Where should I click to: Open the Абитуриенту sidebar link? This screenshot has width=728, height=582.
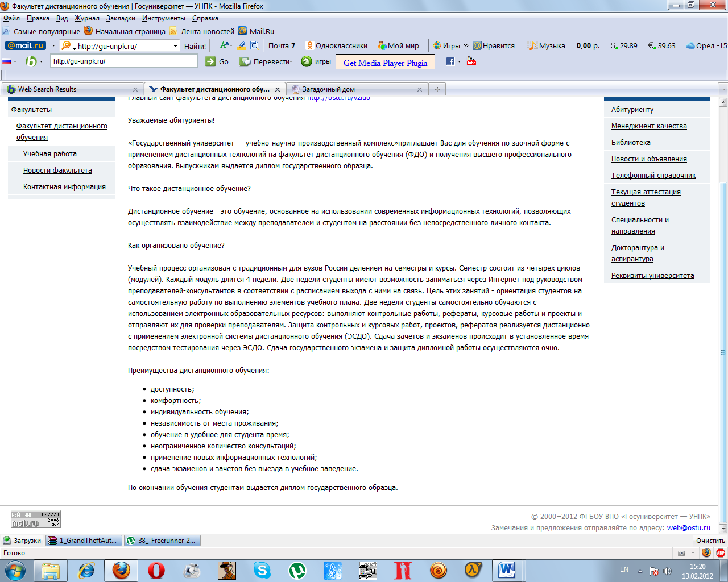pyautogui.click(x=632, y=110)
